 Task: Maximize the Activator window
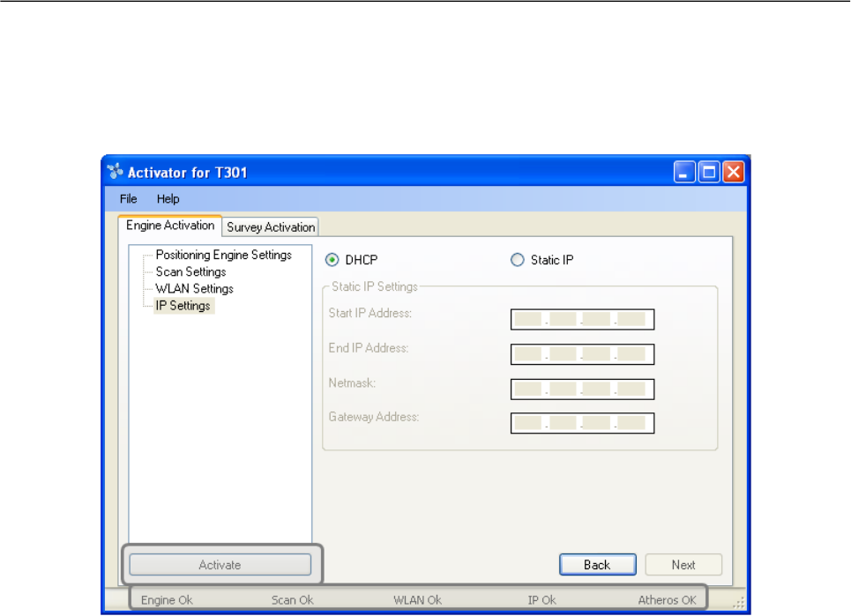[709, 172]
